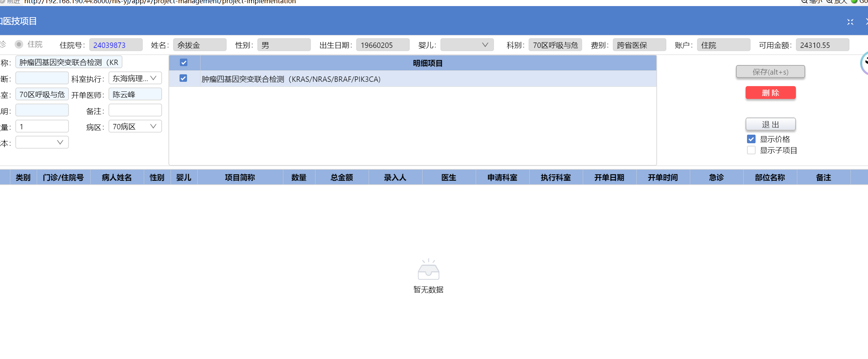Image resolution: width=868 pixels, height=359 pixels.
Task: Click the 申请科室 column header
Action: pyautogui.click(x=503, y=178)
